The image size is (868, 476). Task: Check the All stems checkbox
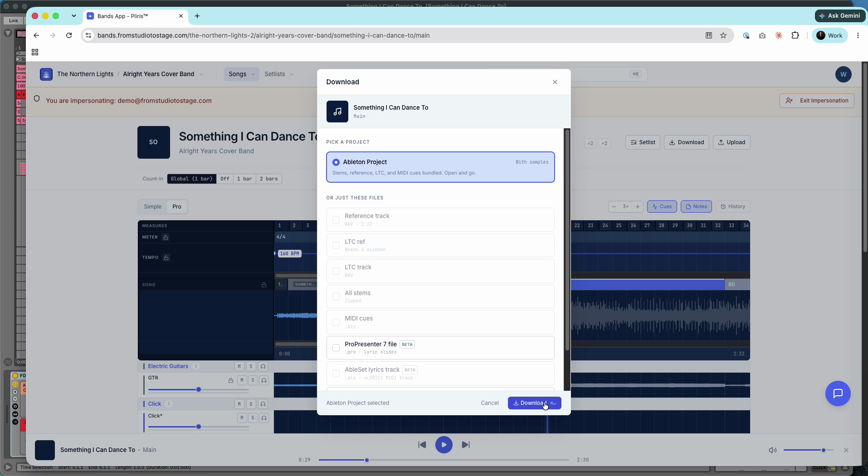click(x=336, y=296)
